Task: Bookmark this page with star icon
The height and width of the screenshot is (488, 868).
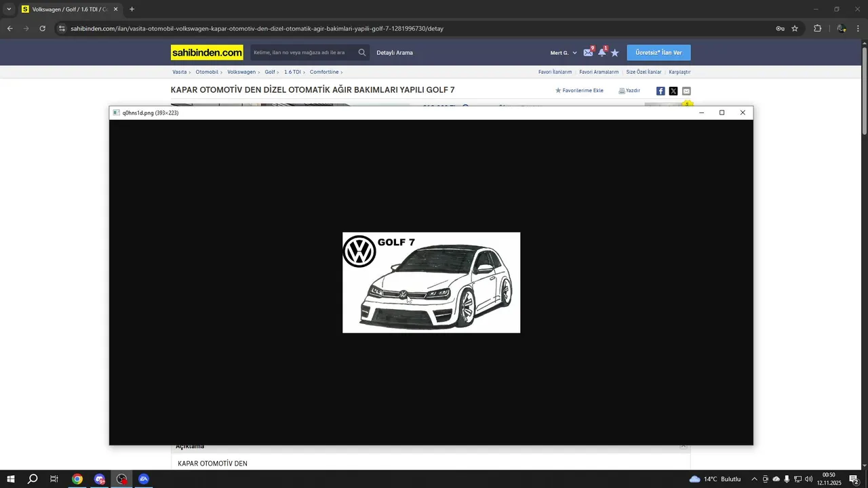Action: 795,28
